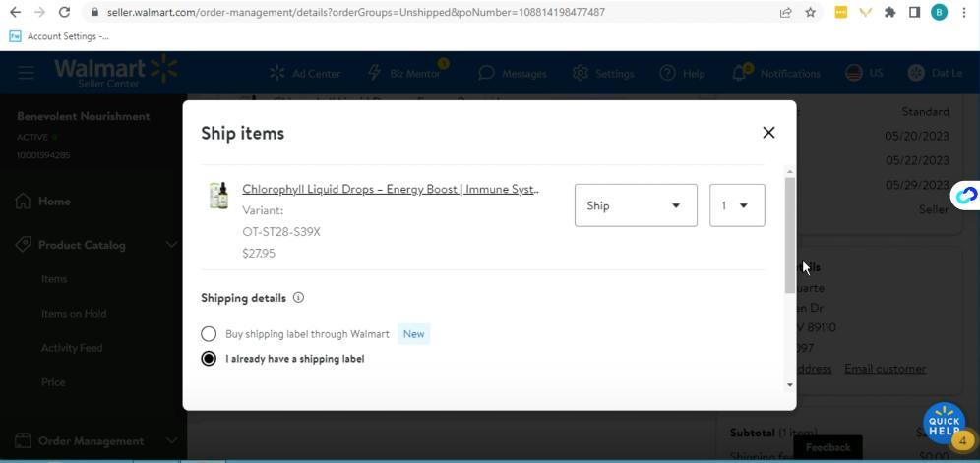Bookmark this page with star icon

point(810,12)
